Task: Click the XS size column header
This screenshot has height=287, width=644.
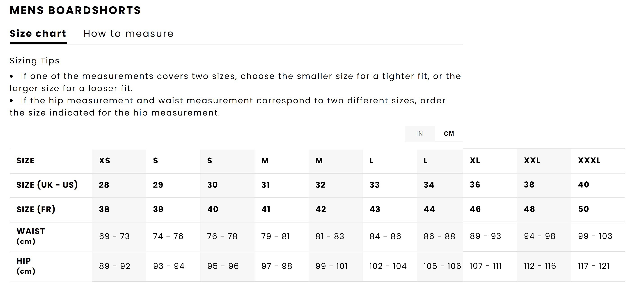Action: (x=105, y=161)
